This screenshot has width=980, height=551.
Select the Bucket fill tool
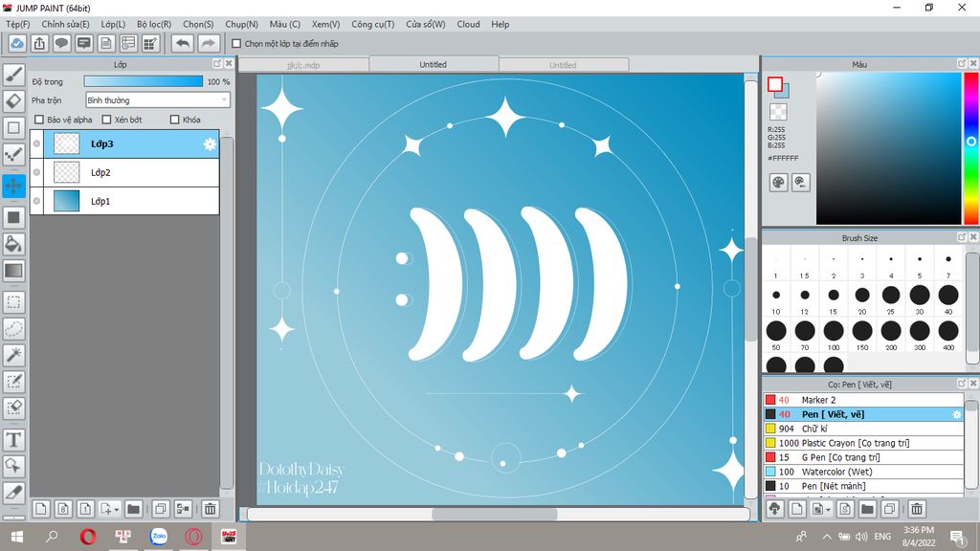[13, 244]
